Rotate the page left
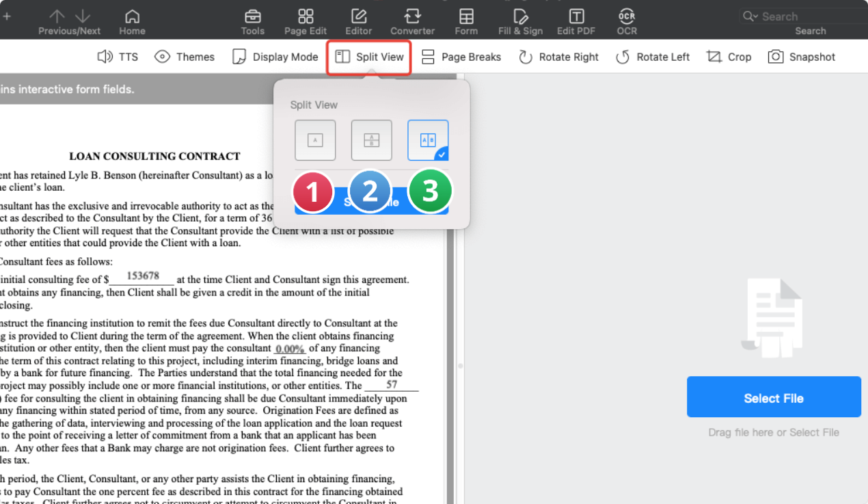The height and width of the screenshot is (504, 868). (x=653, y=57)
